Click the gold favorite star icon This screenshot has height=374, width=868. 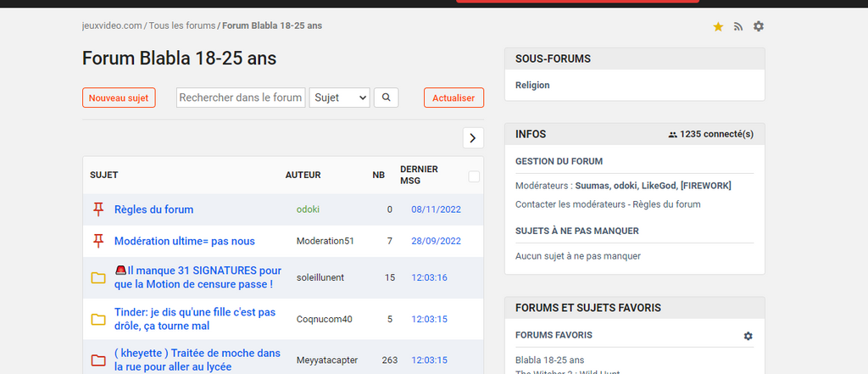click(x=718, y=27)
